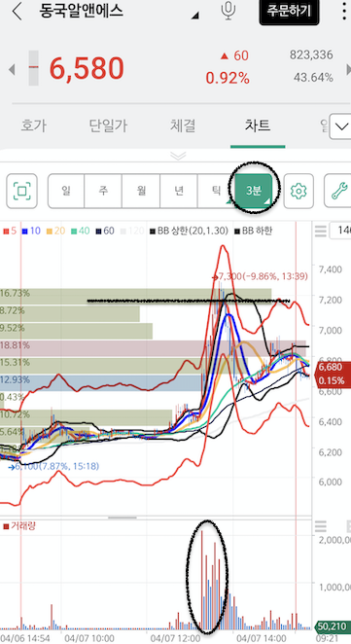Tap the 16.73% volume profile bar
The width and height of the screenshot is (351, 644).
coord(135,295)
